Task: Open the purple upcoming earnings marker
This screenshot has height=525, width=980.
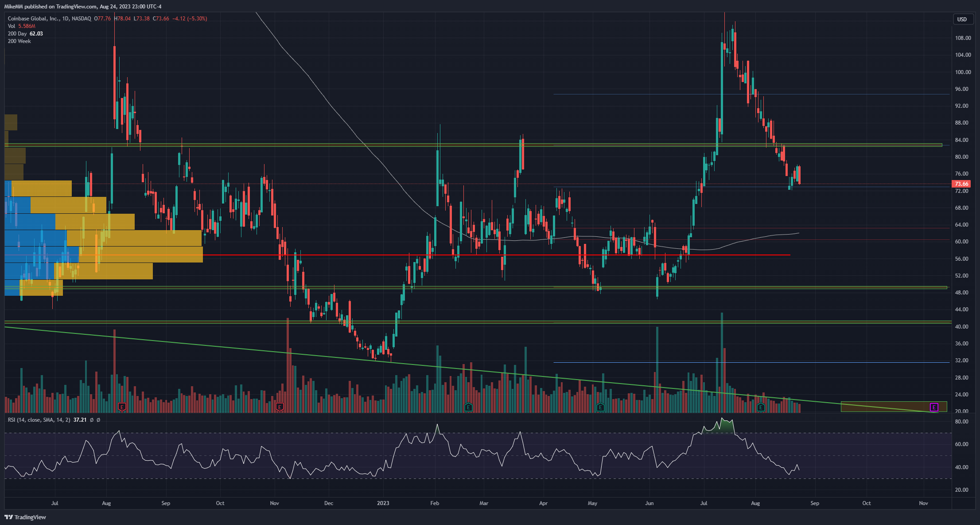Action: [934, 407]
